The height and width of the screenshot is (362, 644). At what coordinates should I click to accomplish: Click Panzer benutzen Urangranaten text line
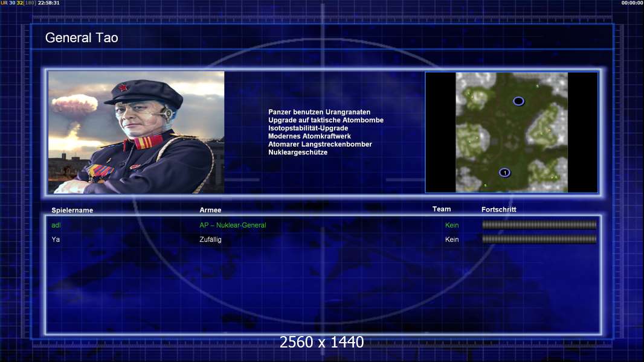(x=320, y=112)
